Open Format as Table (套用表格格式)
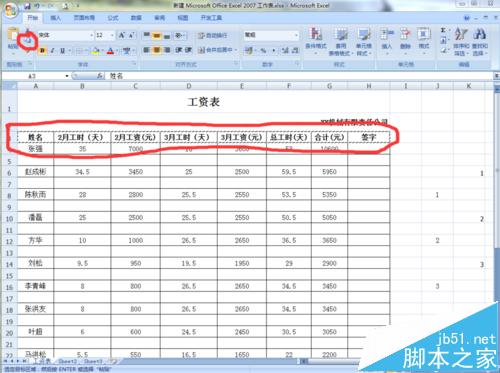 point(340,41)
